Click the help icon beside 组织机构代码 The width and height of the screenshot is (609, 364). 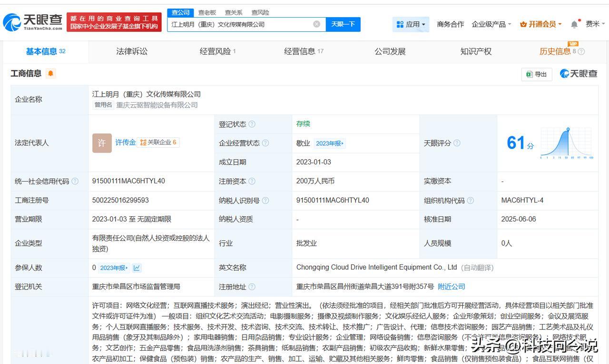pyautogui.click(x=470, y=201)
